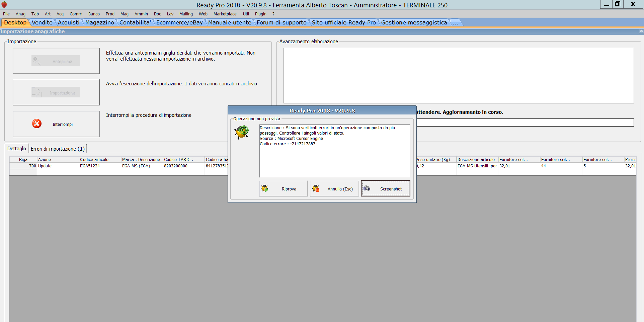
Task: Open the Comm menu
Action: click(x=76, y=14)
